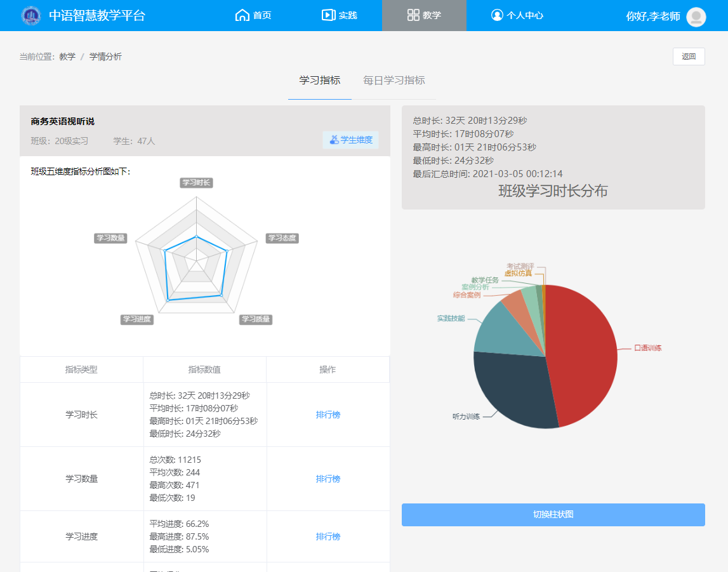Switch to 每日学习指标 tab
The image size is (728, 572).
click(x=394, y=81)
